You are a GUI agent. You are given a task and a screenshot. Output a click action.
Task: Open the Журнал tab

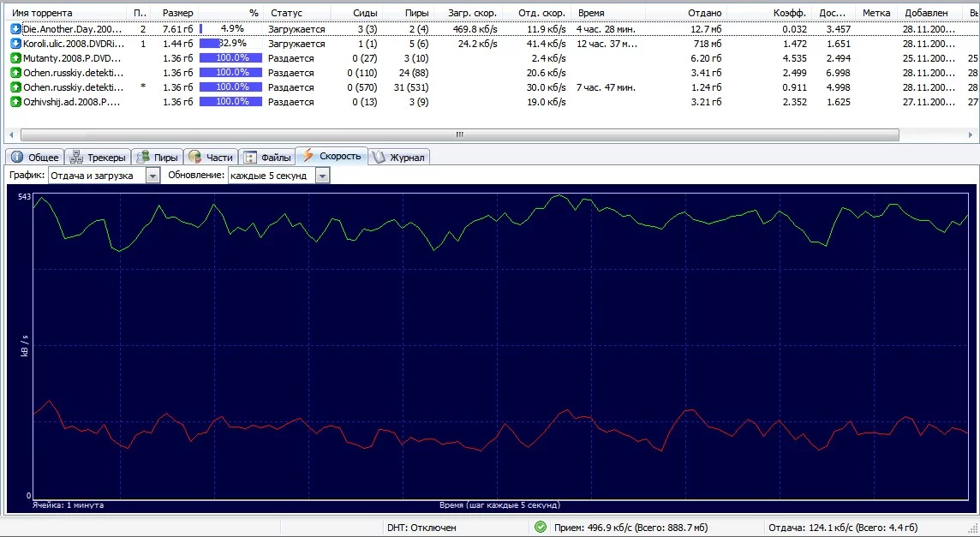(x=399, y=157)
